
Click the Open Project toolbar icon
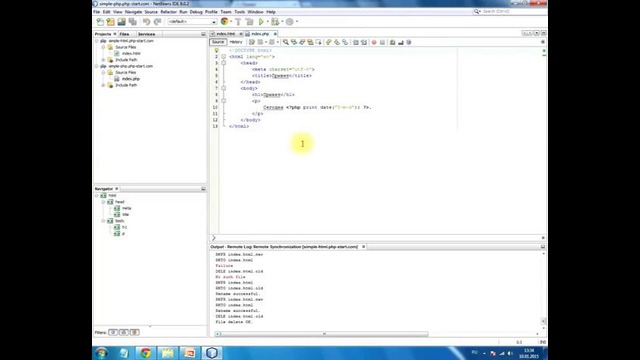(122, 22)
